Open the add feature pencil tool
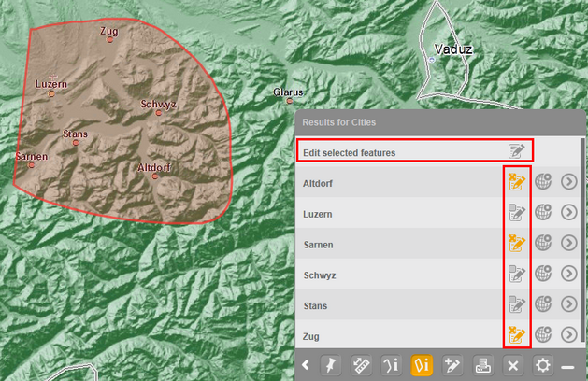 click(452, 365)
